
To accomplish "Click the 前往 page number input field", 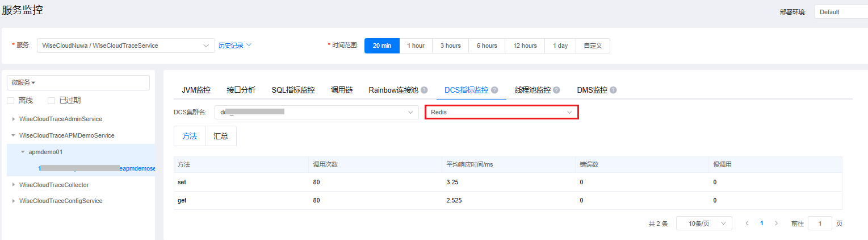I will point(819,224).
